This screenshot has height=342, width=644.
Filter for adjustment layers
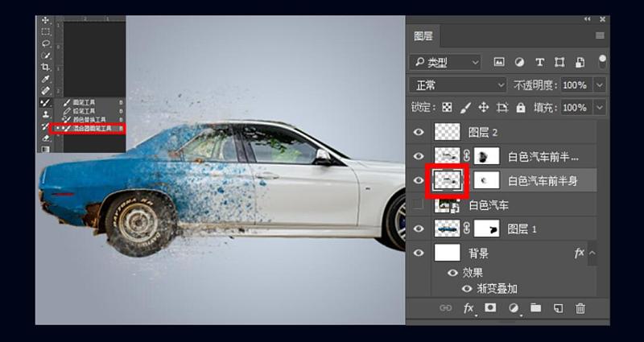pos(519,62)
